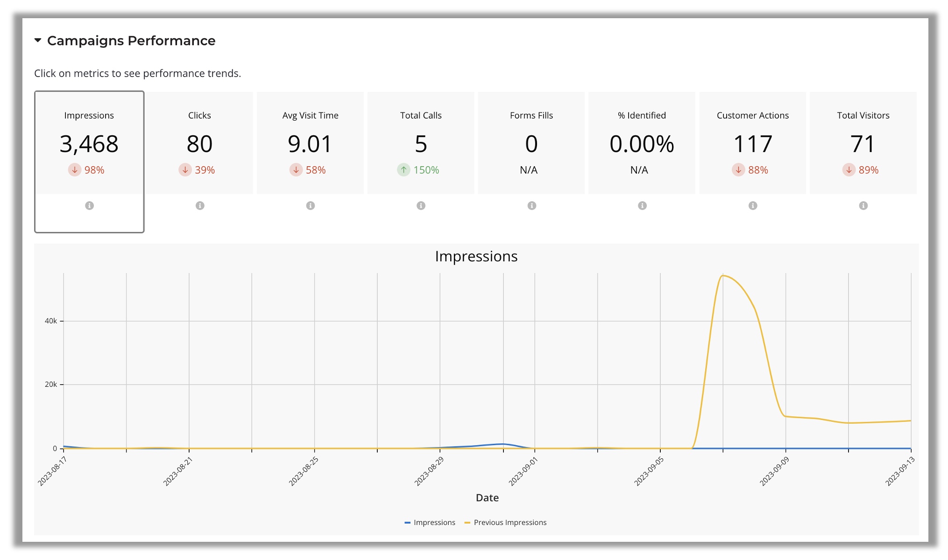Click the info icon under Total Calls
This screenshot has height=560, width=948.
point(421,204)
